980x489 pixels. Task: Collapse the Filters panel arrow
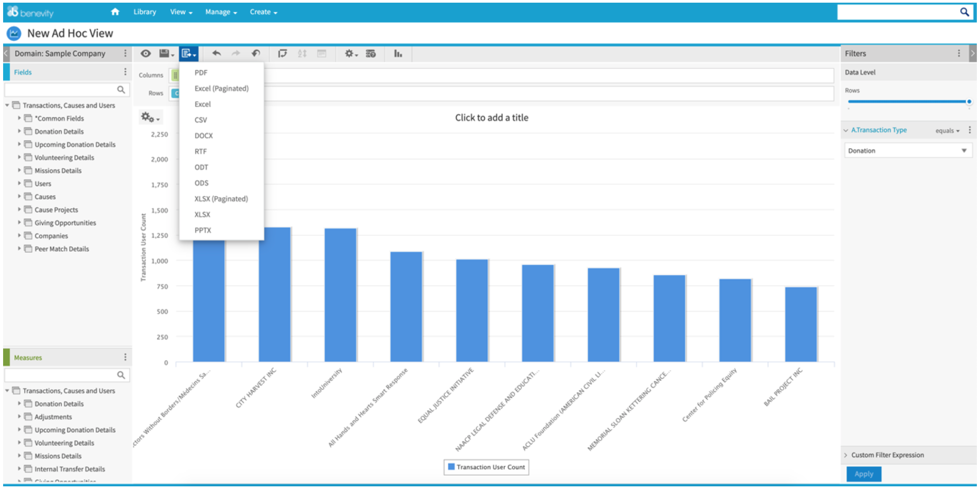click(973, 53)
